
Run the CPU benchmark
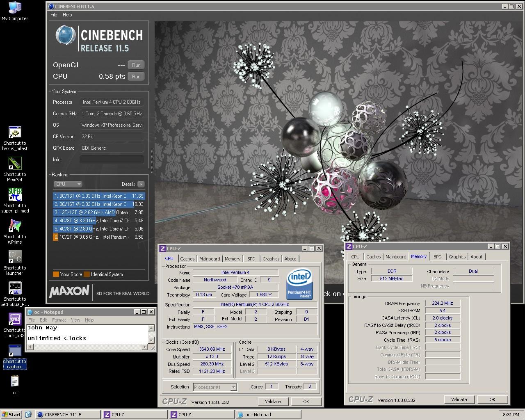[136, 76]
